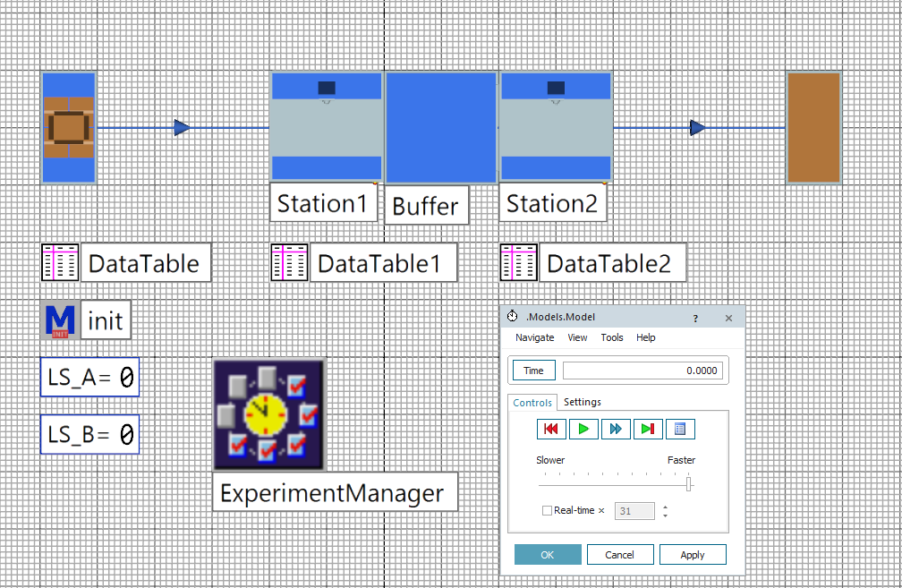This screenshot has width=902, height=588.
Task: Open the Tools menu
Action: click(x=612, y=337)
